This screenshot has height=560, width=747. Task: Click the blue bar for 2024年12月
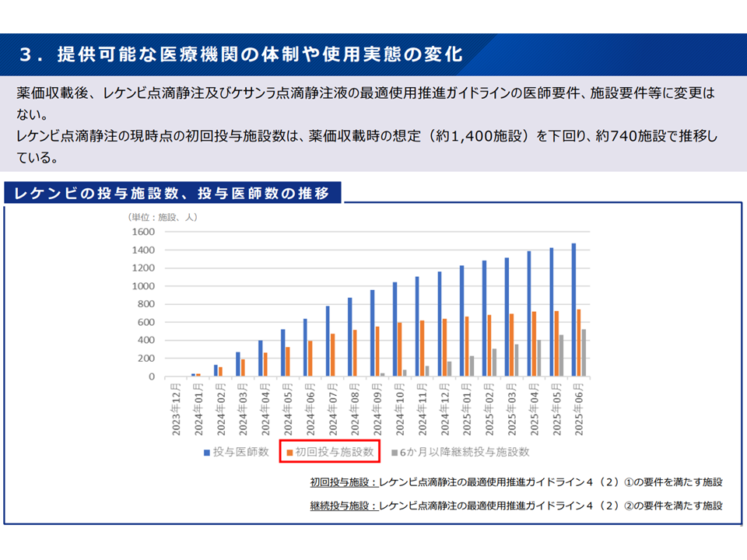click(x=440, y=324)
